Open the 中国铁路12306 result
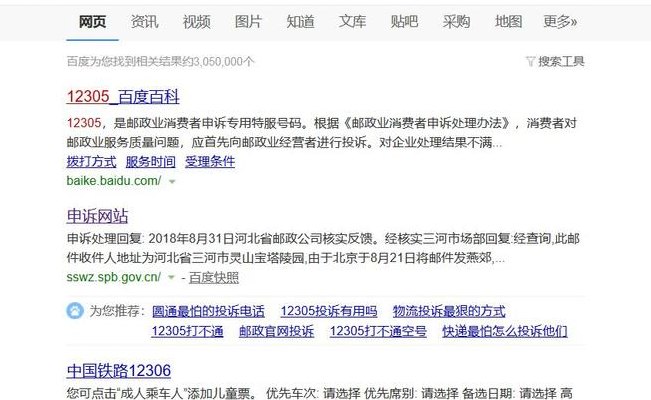This screenshot has height=400, width=651. [x=119, y=371]
